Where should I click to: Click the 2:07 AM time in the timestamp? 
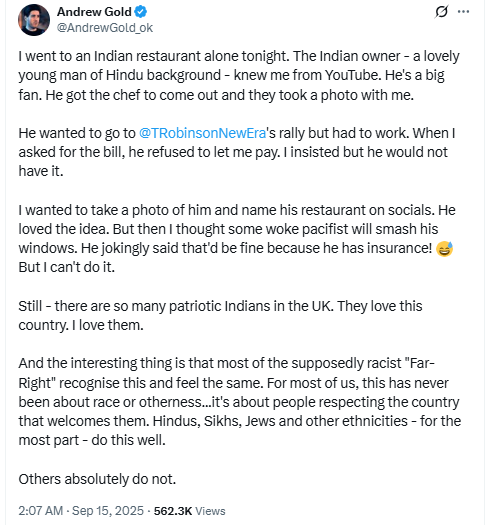41,511
